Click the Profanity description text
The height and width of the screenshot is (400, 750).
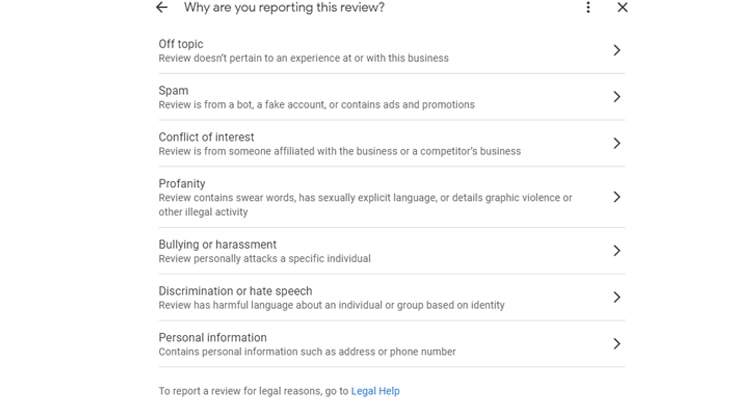coord(365,205)
